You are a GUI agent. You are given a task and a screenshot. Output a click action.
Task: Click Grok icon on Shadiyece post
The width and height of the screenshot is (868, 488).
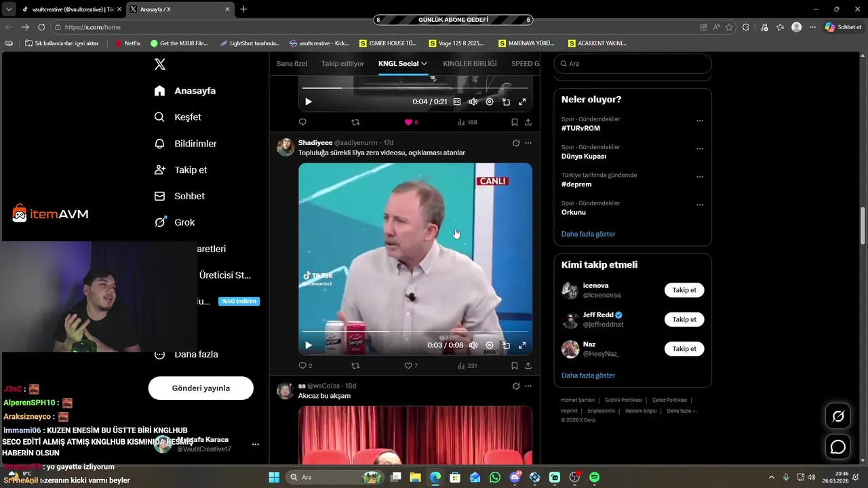click(516, 143)
